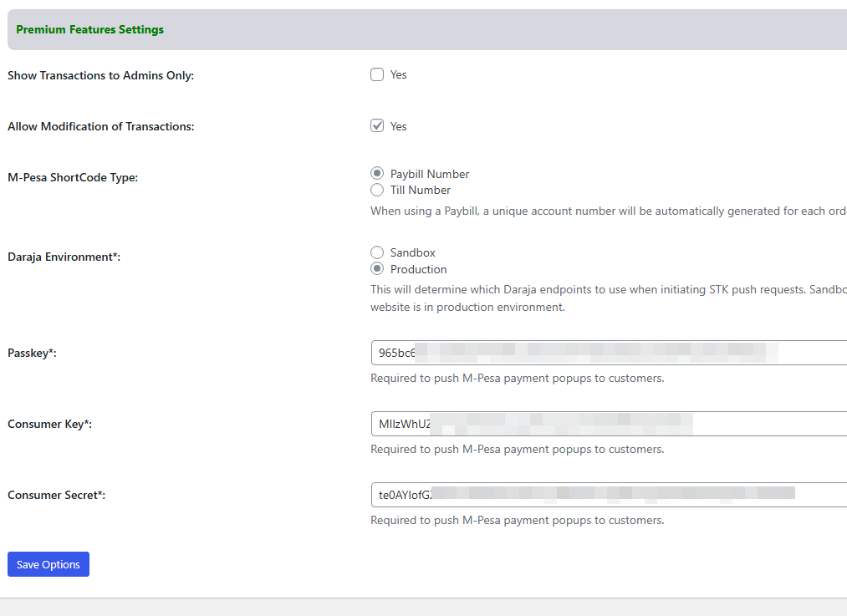Screen dimensions: 847x616
Task: Click Paybill unique account number description text
Action: (609, 211)
